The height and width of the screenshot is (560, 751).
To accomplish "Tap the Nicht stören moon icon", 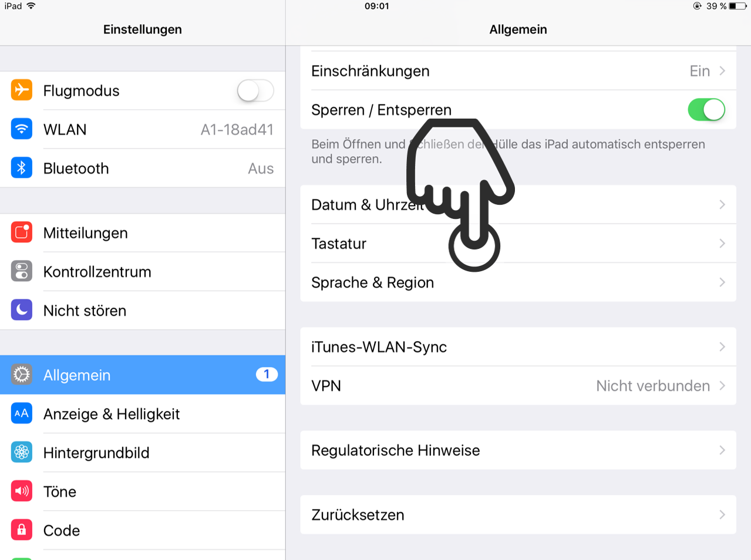I will pos(22,310).
